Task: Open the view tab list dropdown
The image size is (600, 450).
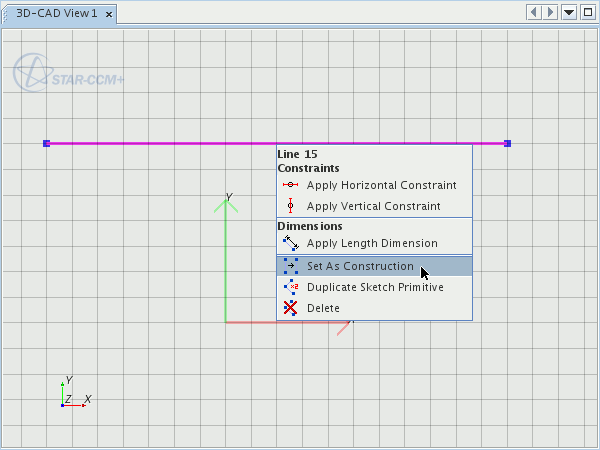Action: coord(569,12)
